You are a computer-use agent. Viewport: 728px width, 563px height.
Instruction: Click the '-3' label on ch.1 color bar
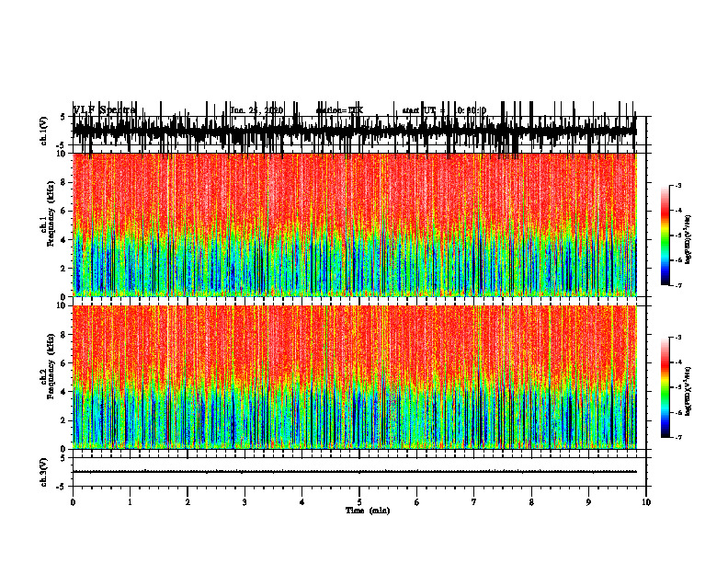[677, 185]
